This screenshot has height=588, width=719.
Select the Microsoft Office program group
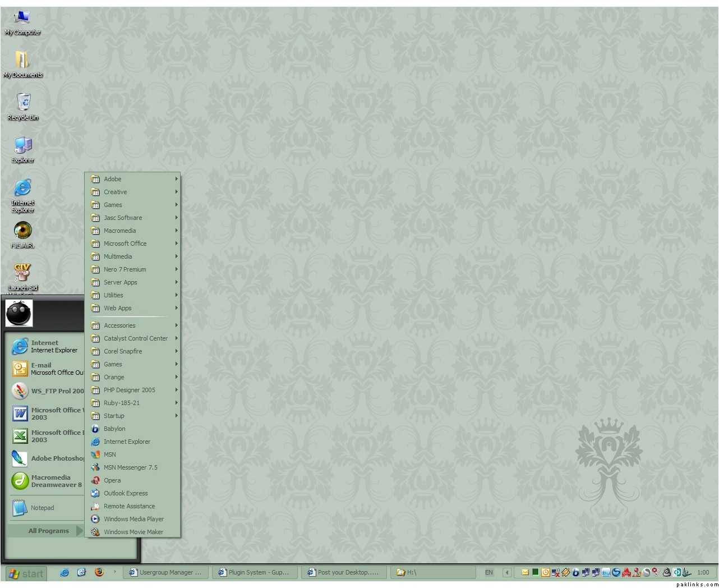(x=125, y=244)
